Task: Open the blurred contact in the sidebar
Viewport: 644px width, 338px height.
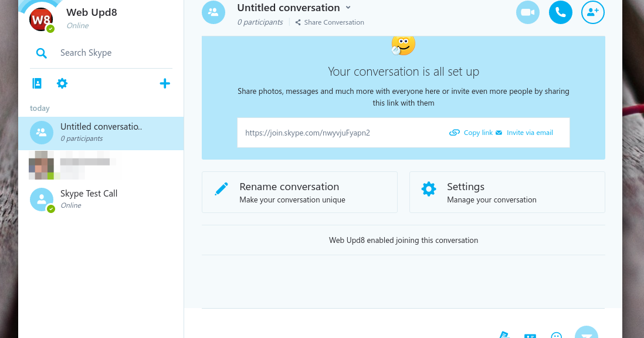Action: point(101,165)
